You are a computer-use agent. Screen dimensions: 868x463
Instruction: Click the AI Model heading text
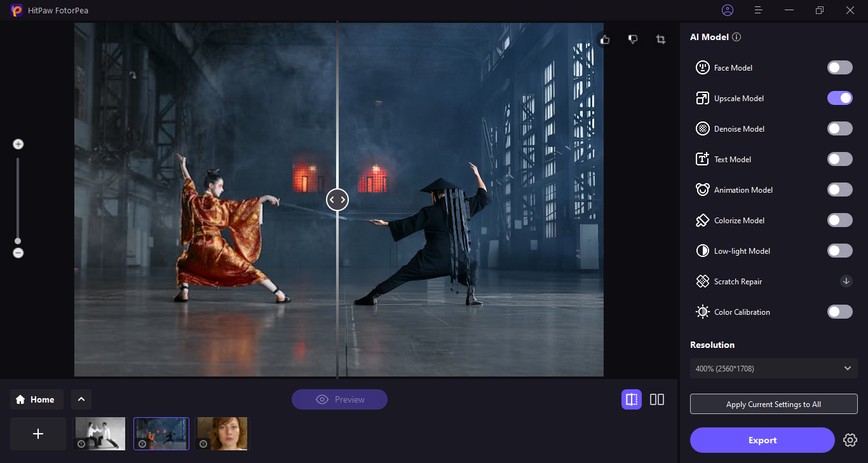[x=709, y=37]
